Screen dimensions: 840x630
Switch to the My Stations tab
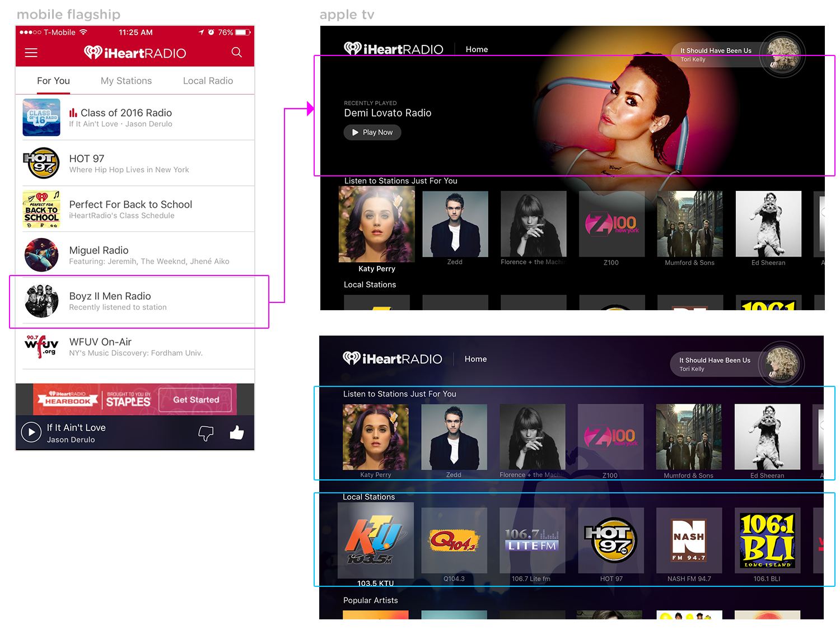click(x=126, y=81)
